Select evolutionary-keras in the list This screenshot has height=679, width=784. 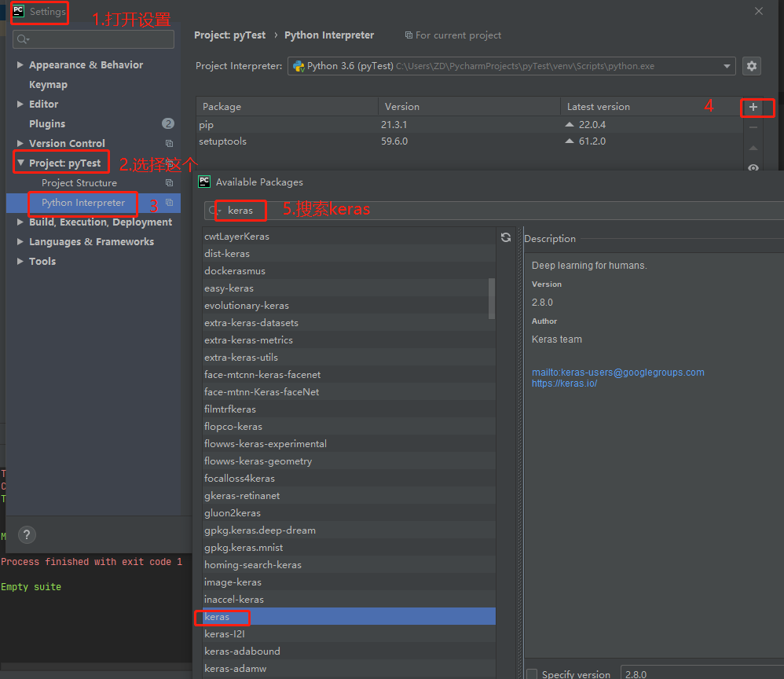(x=349, y=305)
